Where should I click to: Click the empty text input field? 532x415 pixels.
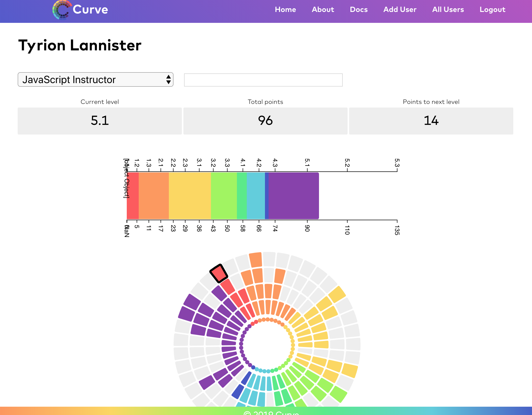click(x=263, y=80)
